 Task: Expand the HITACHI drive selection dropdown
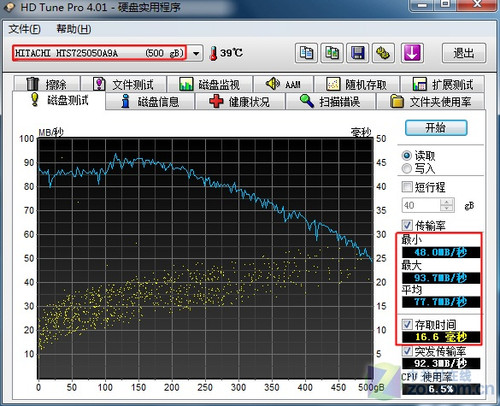tap(196, 53)
